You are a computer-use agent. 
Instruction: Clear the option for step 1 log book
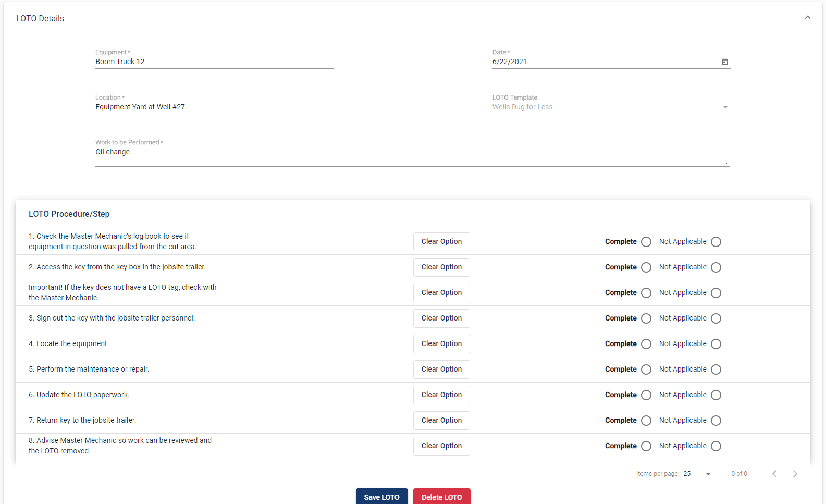tap(441, 242)
